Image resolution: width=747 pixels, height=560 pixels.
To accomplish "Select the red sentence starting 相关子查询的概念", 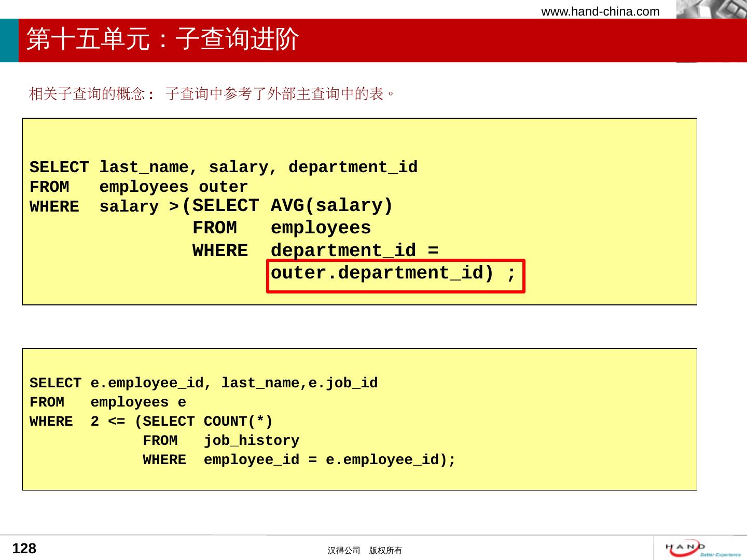I will point(212,94).
